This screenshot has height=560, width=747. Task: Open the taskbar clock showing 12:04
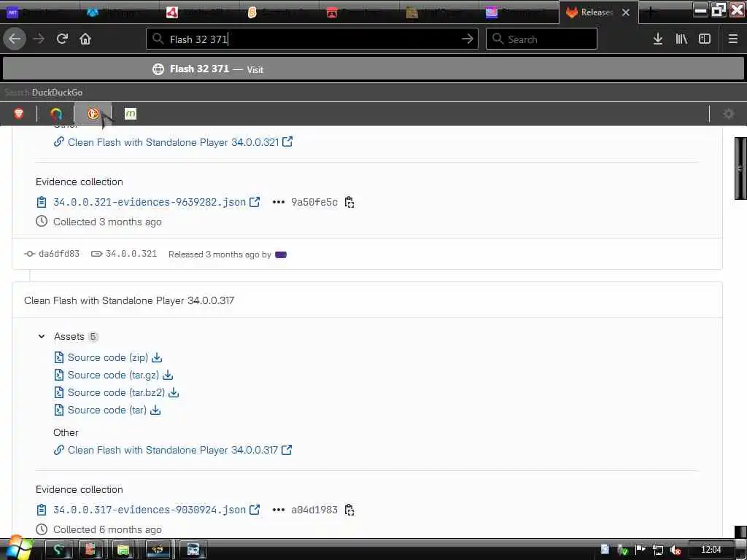[x=711, y=550]
